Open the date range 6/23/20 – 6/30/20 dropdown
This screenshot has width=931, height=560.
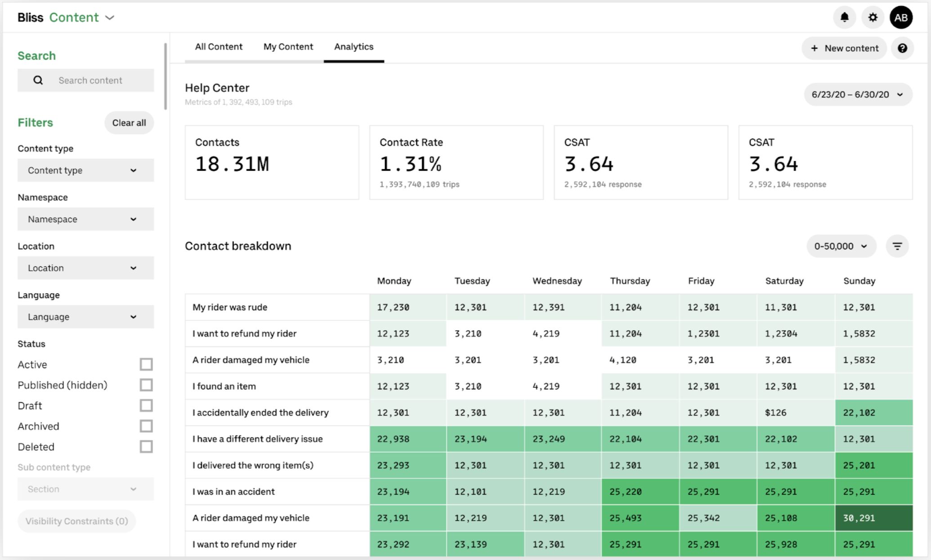tap(857, 94)
